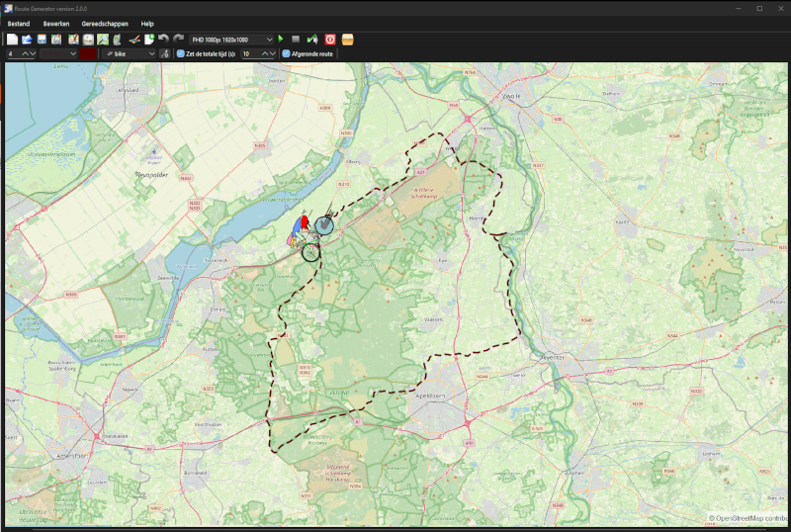Screen dimensions: 791x532
Task: Click the new blank project icon
Action: (x=13, y=40)
